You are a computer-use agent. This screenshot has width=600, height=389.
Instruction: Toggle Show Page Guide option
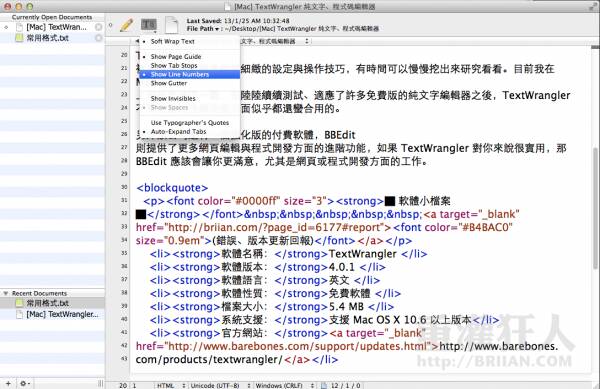point(190,57)
